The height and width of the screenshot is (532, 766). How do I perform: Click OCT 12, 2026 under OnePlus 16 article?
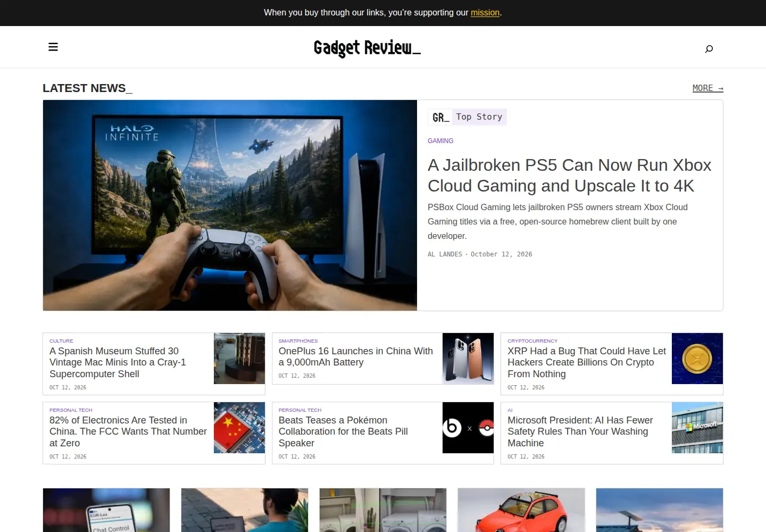(x=297, y=376)
